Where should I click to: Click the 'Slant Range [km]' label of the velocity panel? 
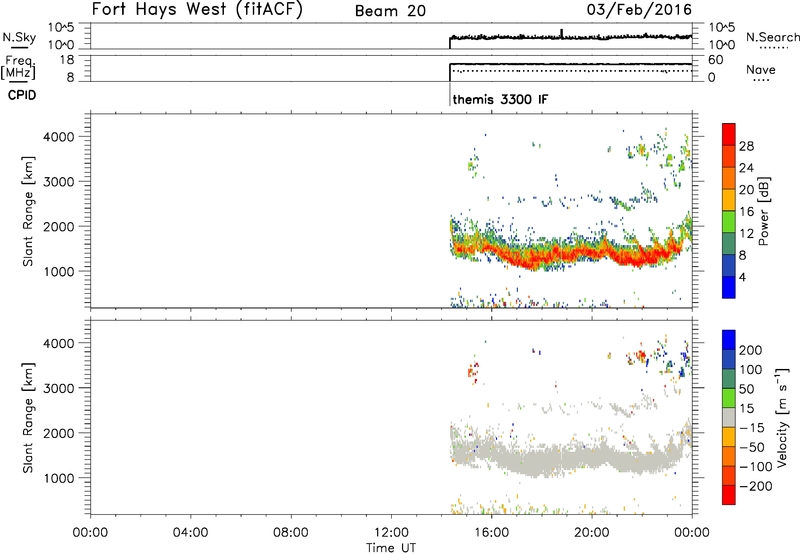(x=28, y=418)
